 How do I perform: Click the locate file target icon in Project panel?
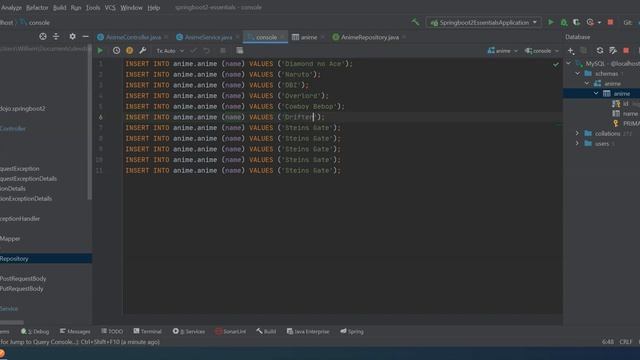click(x=43, y=36)
